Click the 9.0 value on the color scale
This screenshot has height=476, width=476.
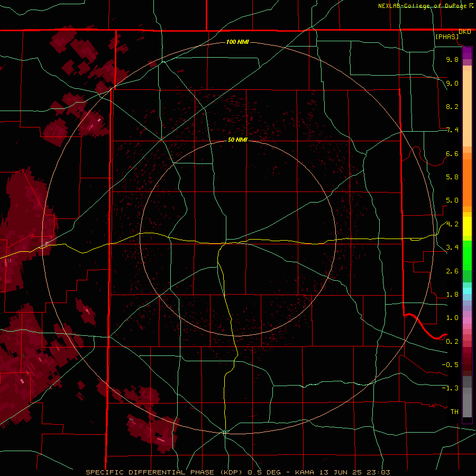[452, 83]
